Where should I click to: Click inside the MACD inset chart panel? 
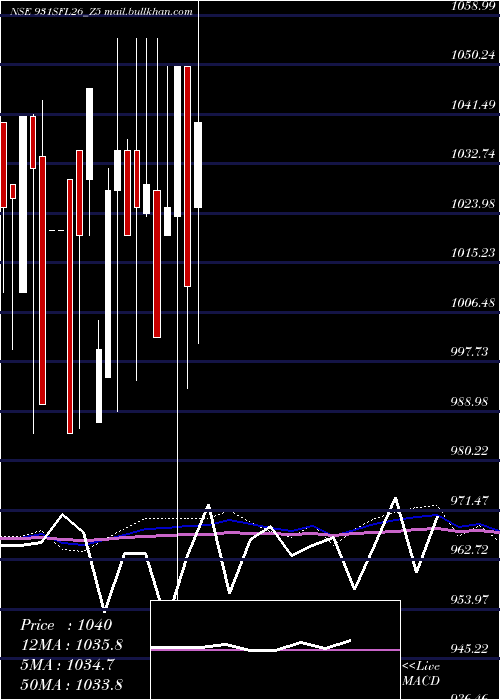tap(275, 650)
